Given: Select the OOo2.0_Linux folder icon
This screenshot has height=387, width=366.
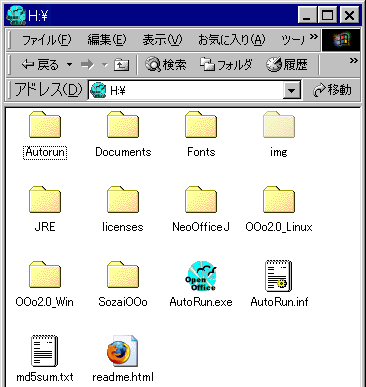Looking at the screenshot, I should pyautogui.click(x=279, y=199).
